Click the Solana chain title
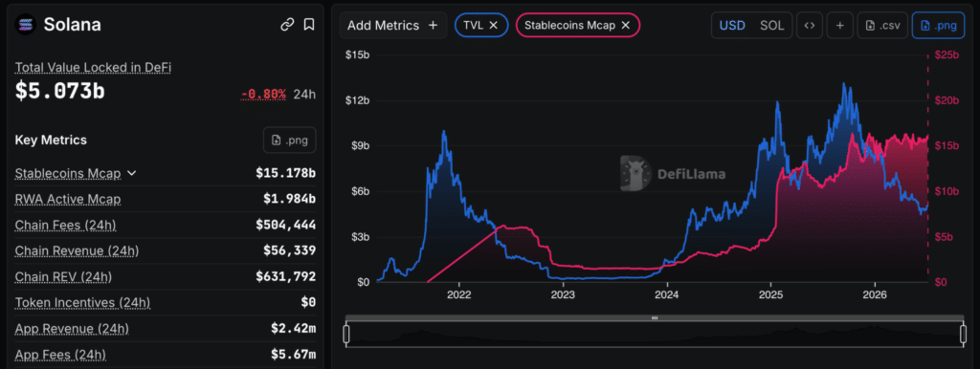Image resolution: width=980 pixels, height=369 pixels. 73,24
